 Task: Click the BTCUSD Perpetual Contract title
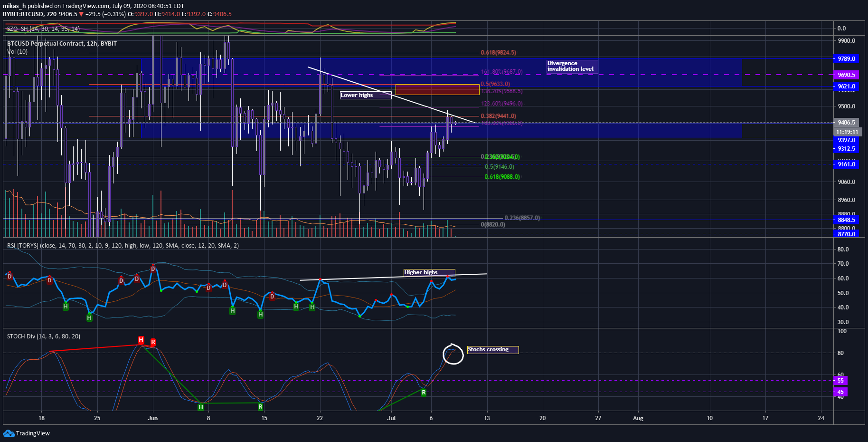click(x=62, y=43)
